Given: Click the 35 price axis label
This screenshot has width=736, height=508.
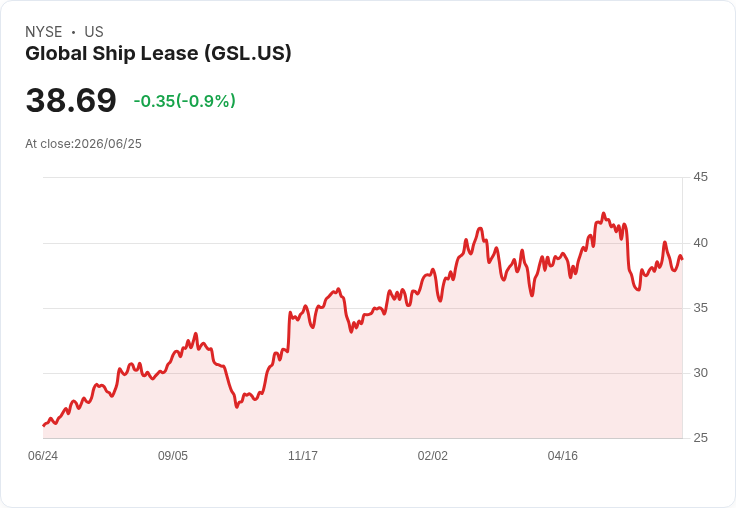Looking at the screenshot, I should [700, 308].
